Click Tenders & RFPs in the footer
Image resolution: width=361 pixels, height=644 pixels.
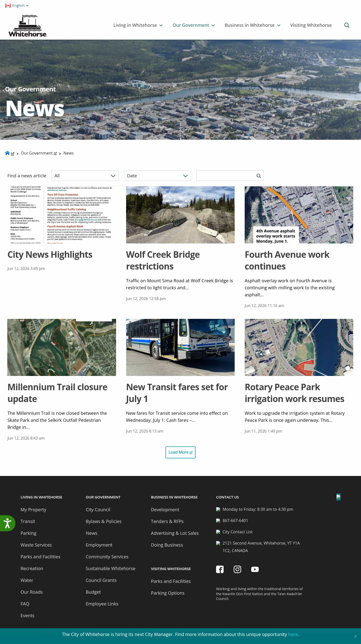pyautogui.click(x=167, y=521)
